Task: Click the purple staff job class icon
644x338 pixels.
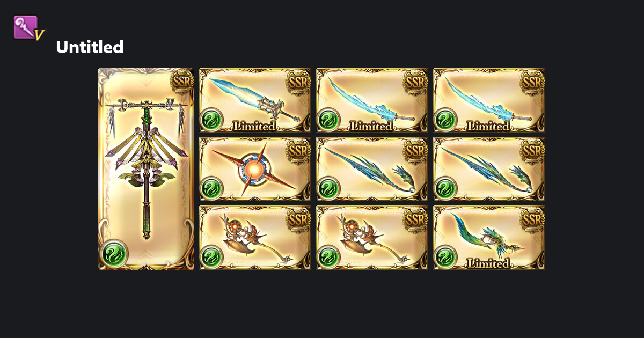Action: [28, 27]
